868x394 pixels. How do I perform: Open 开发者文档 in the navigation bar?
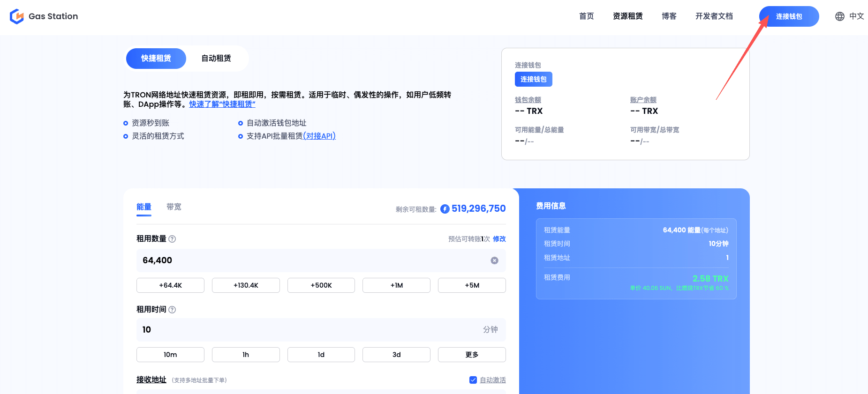pos(714,16)
